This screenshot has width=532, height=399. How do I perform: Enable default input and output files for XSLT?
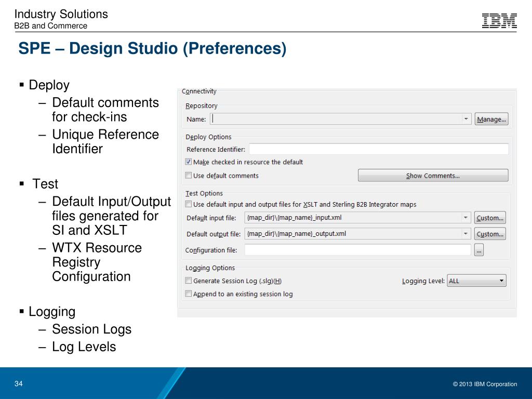tap(188, 204)
